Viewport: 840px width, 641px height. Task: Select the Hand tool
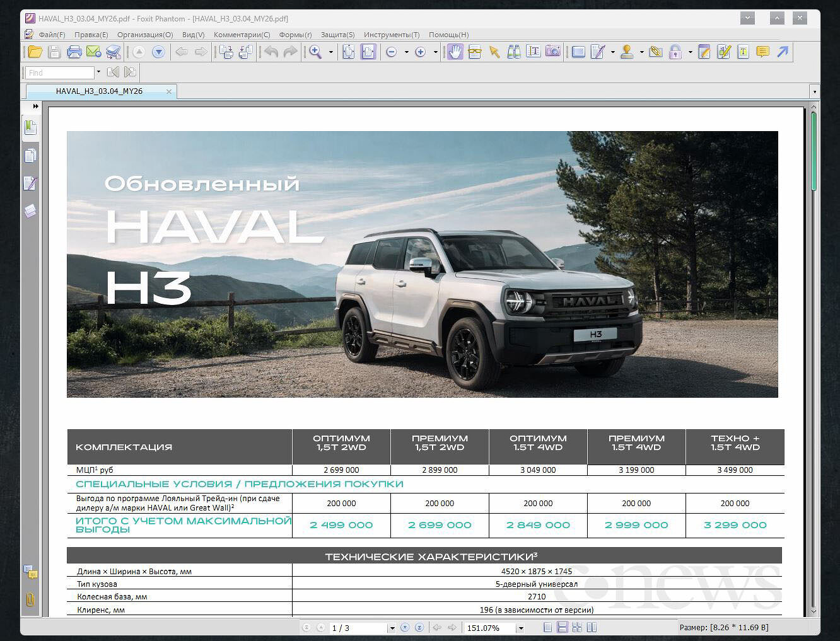pos(455,52)
